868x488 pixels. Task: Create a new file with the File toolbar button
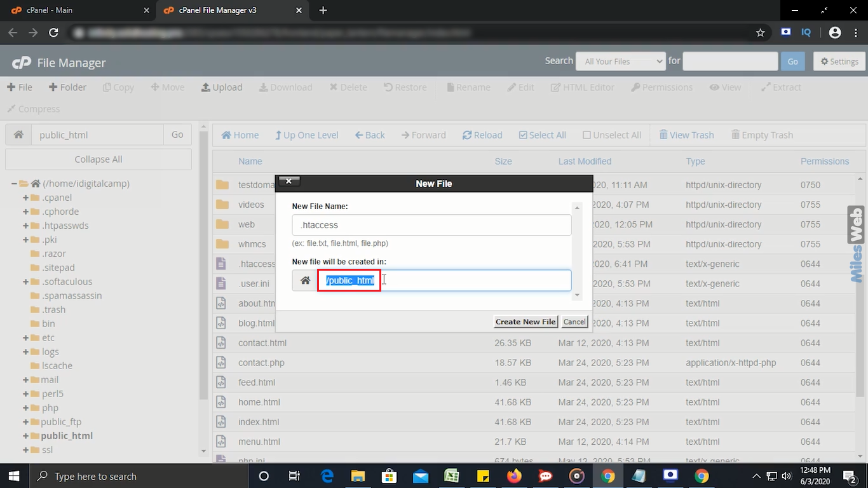(20, 87)
